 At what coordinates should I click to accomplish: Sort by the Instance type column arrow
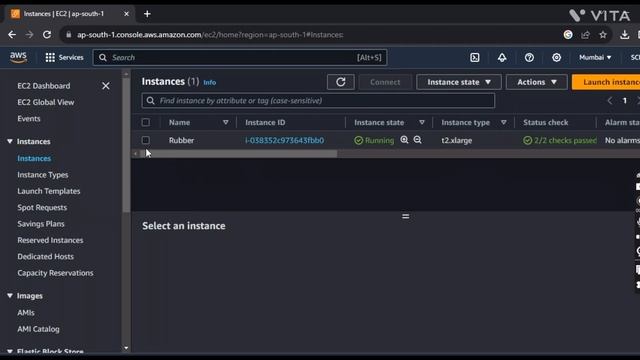tap(504, 122)
